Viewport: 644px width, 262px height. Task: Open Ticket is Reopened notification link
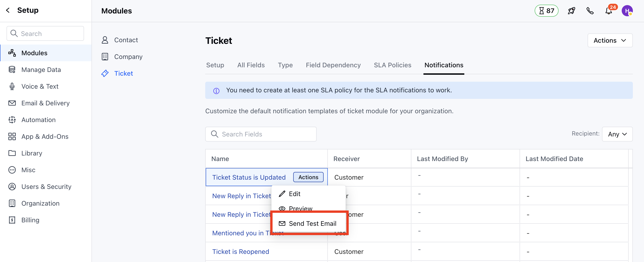[241, 251]
